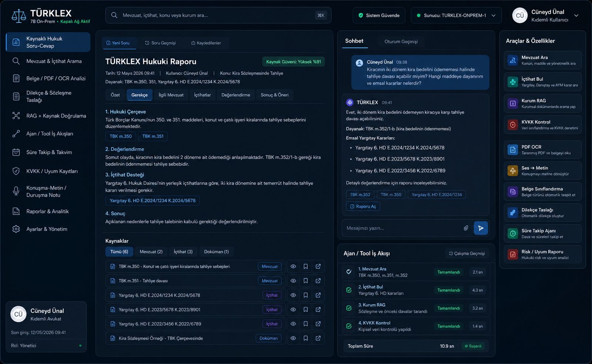Viewport: 592px width, 364px height.
Task: Launch the Belge Sınıflandırma tool
Action: 542,192
